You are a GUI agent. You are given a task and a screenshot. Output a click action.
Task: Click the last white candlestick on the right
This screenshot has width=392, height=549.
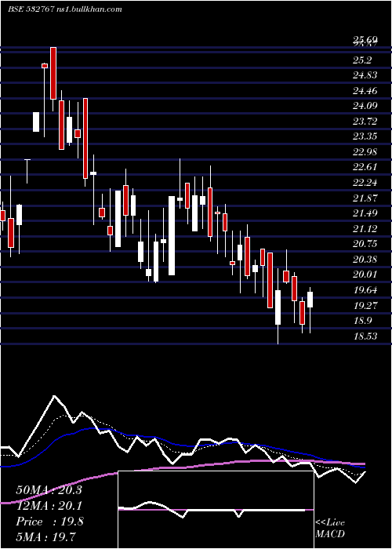pyautogui.click(x=310, y=300)
